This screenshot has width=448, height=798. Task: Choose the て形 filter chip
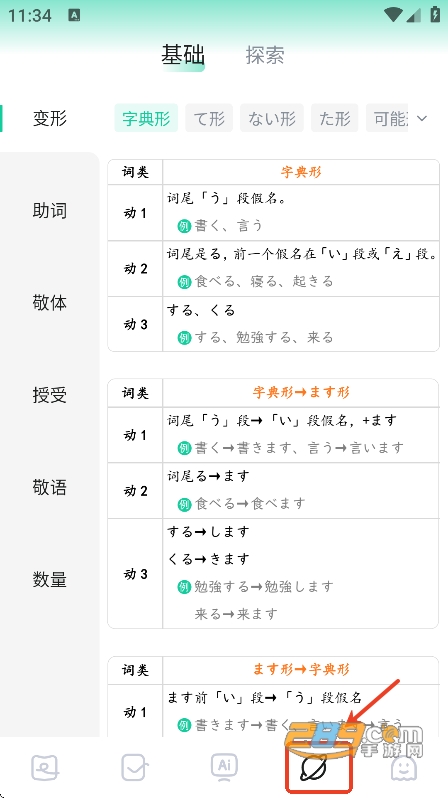click(209, 118)
